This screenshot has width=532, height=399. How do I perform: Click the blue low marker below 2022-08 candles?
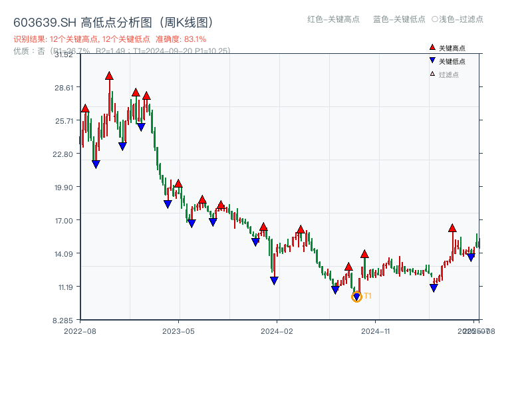tap(95, 164)
